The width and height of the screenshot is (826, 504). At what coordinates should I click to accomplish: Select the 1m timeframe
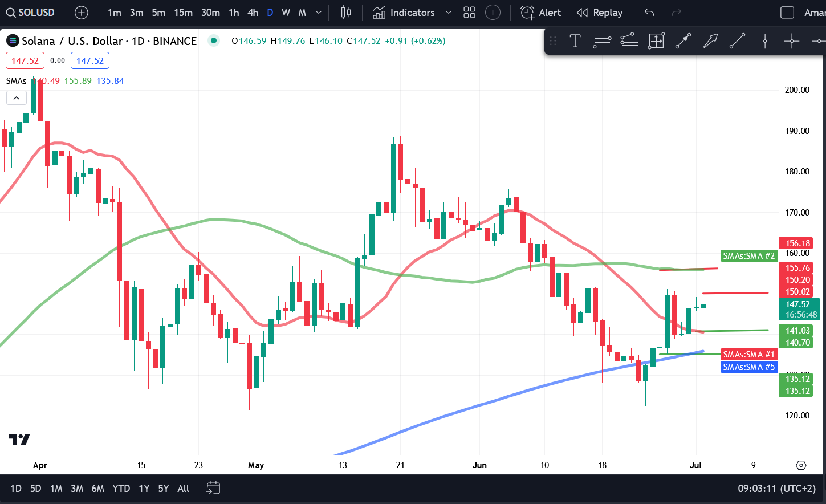114,13
